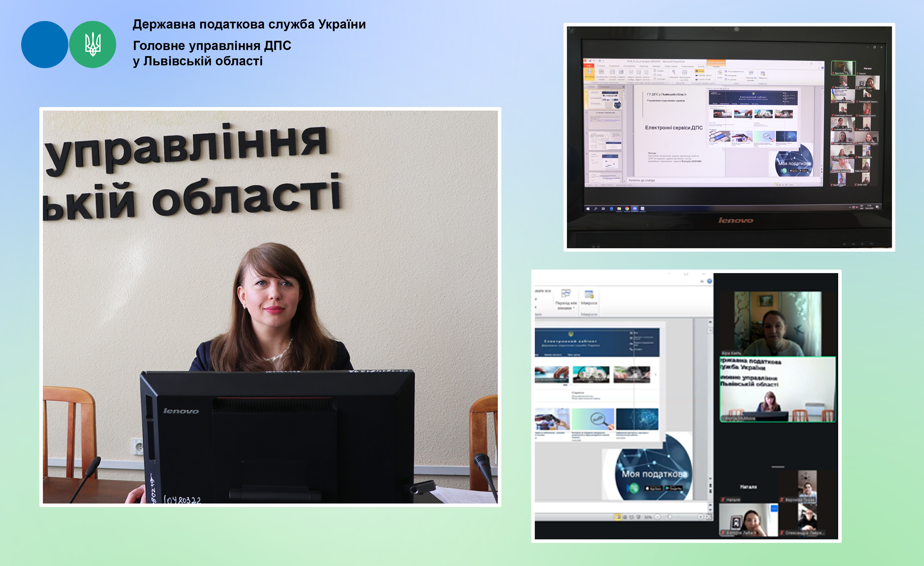This screenshot has width=924, height=566.
Task: Click Макроси icon in lower enlarged screenshot
Action: click(589, 295)
